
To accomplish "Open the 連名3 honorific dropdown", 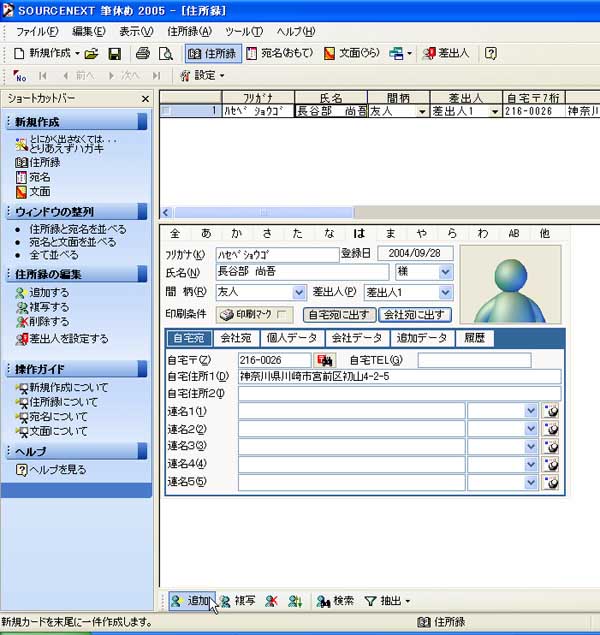I will click(530, 446).
